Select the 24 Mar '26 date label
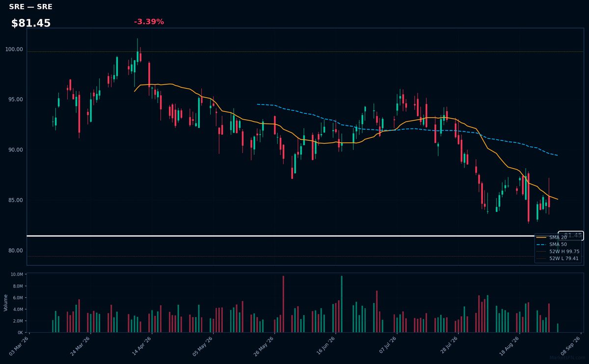The height and width of the screenshot is (364, 589). coord(80,346)
